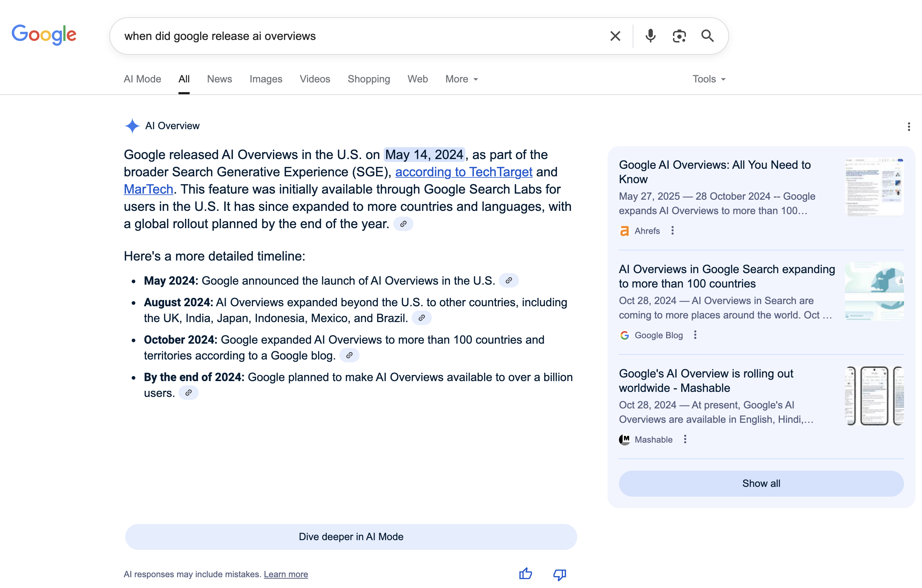Click source link icon for May 2024
This screenshot has height=588, width=922.
point(509,281)
